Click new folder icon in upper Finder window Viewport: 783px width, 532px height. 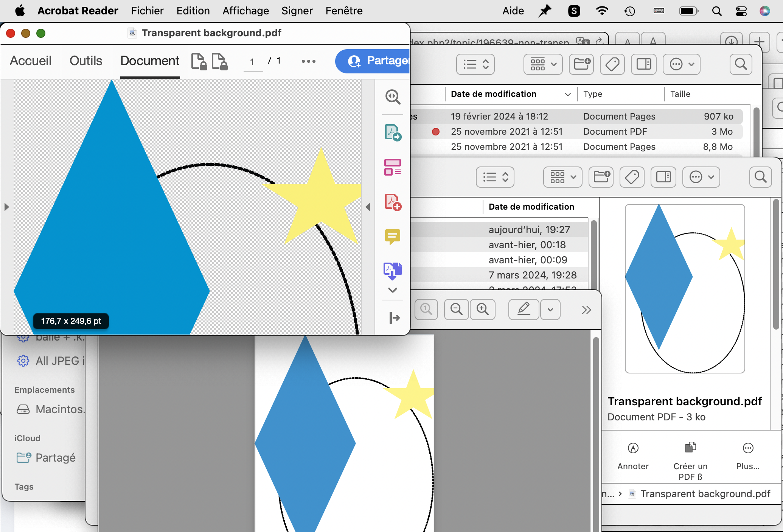click(582, 64)
